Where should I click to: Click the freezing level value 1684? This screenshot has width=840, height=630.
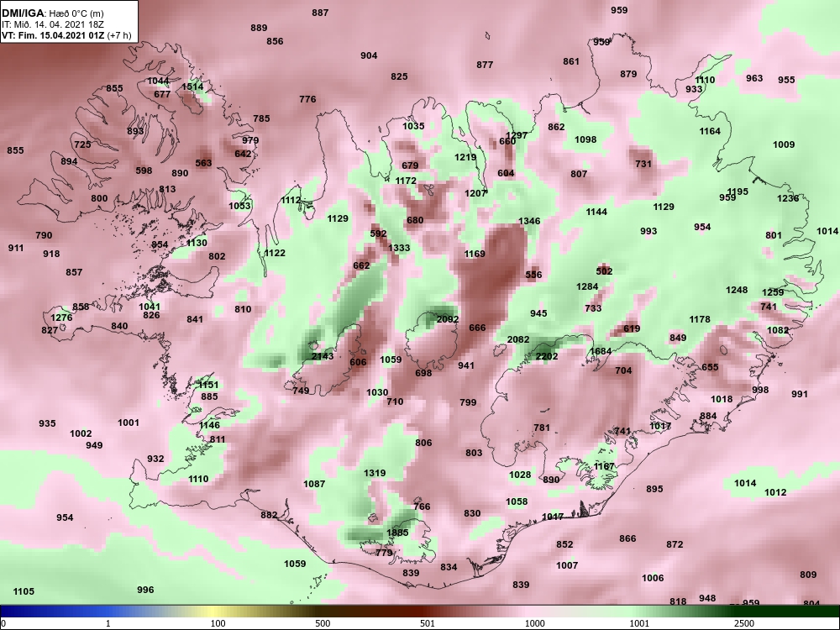600,351
